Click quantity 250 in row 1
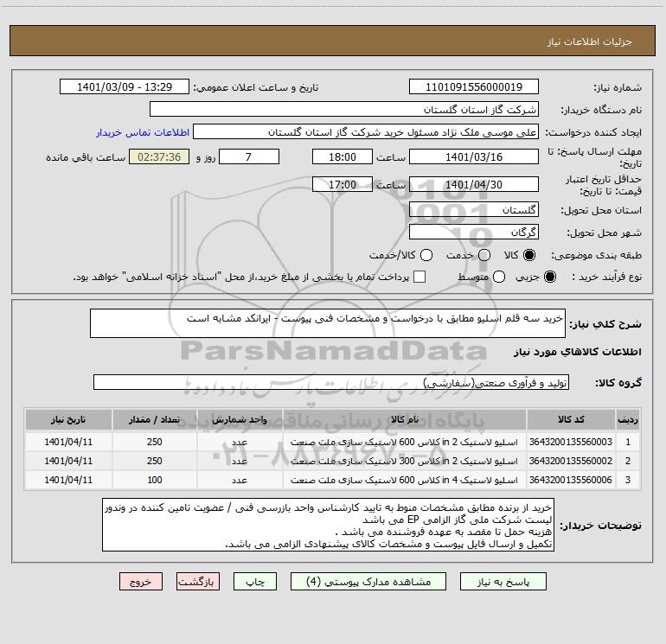666x644 pixels. click(155, 442)
